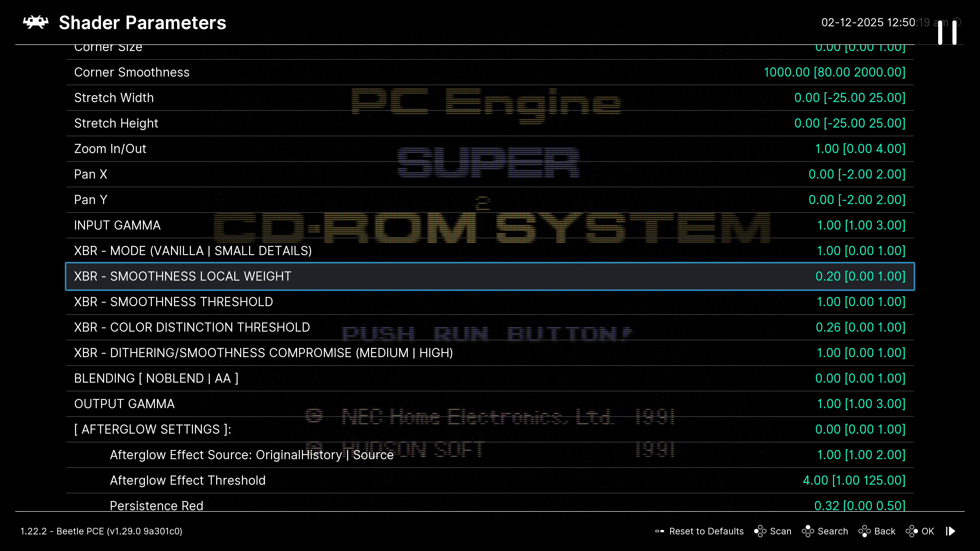This screenshot has height=551, width=980.
Task: Click the Search gamepad icon
Action: [x=808, y=531]
